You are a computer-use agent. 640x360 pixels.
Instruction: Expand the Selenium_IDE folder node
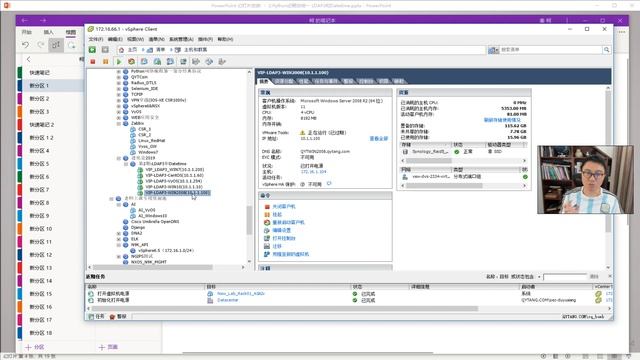click(x=119, y=89)
